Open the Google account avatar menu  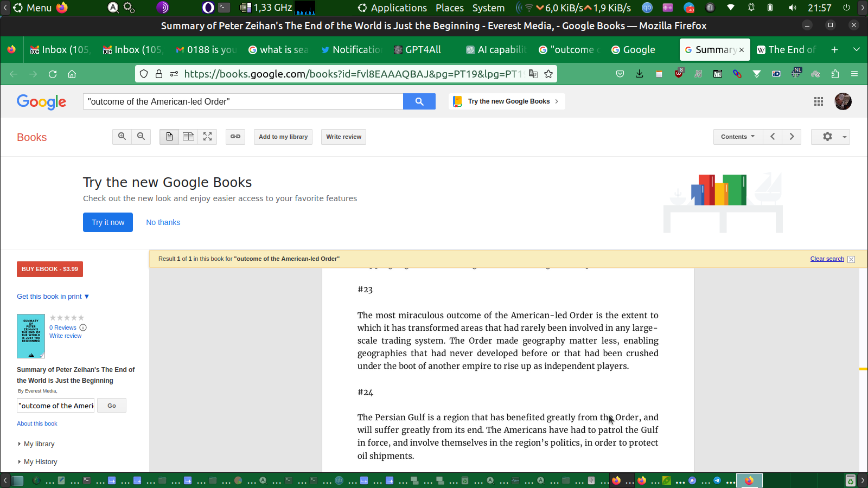[x=843, y=101]
